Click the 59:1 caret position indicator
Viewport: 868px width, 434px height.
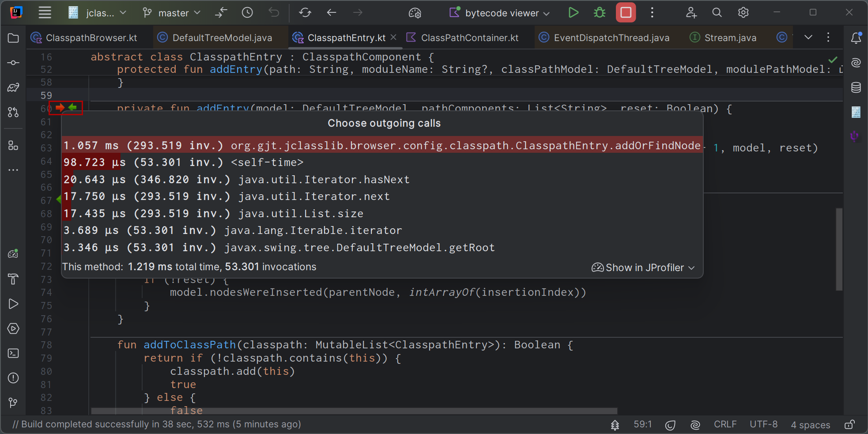pos(642,424)
